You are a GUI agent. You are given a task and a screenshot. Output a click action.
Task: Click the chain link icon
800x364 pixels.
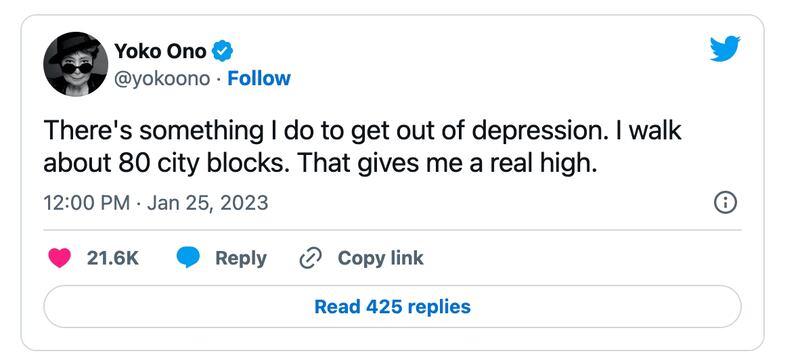click(310, 258)
